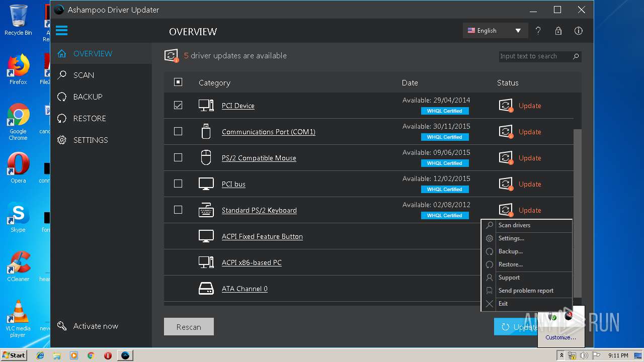Click the Windows Start button
This screenshot has height=362, width=644.
[x=14, y=355]
